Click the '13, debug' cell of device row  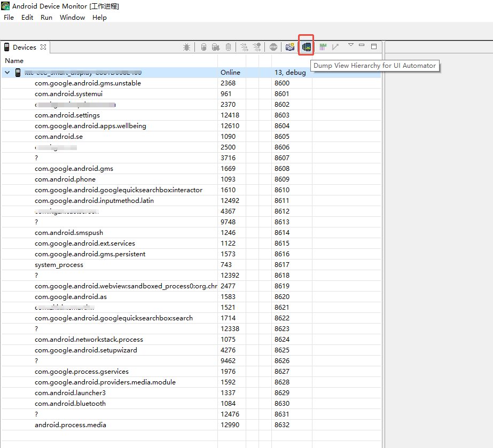click(x=290, y=73)
